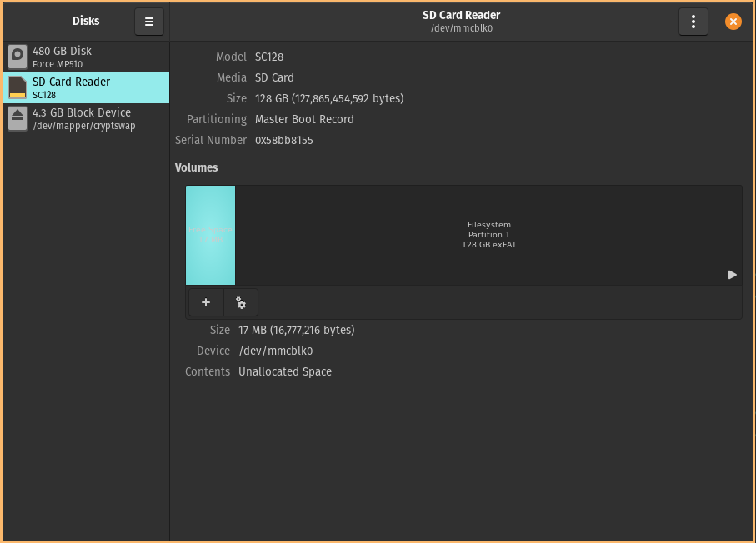
Task: Open additional partition options gears button
Action: pyautogui.click(x=241, y=302)
